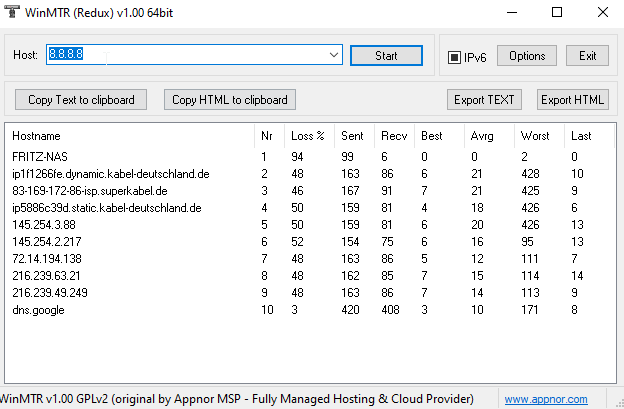Copy Text to clipboard

[81, 99]
